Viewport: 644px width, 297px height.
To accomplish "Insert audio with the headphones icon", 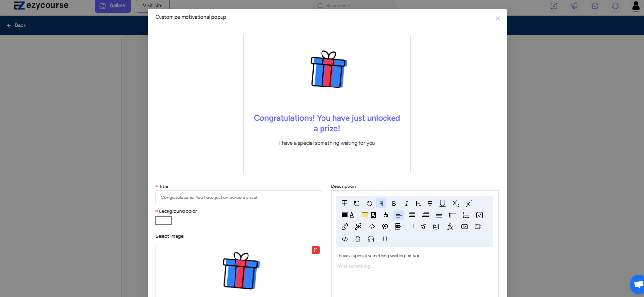I will [371, 239].
